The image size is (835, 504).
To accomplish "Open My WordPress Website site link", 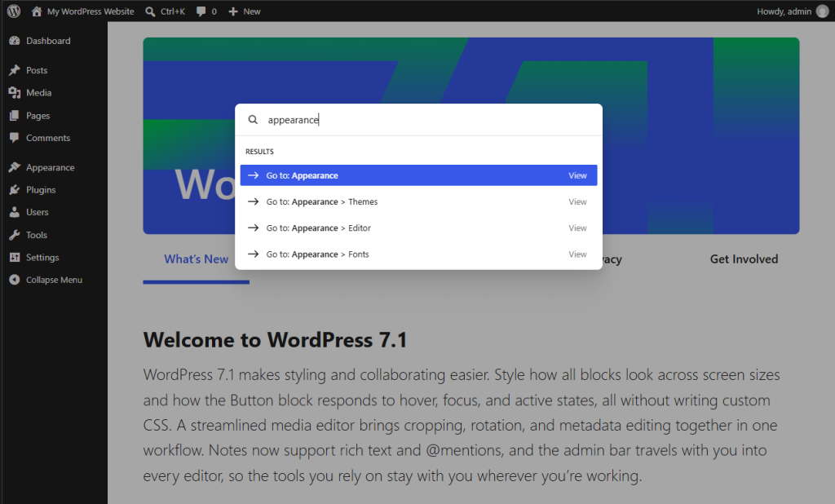I will tap(91, 11).
